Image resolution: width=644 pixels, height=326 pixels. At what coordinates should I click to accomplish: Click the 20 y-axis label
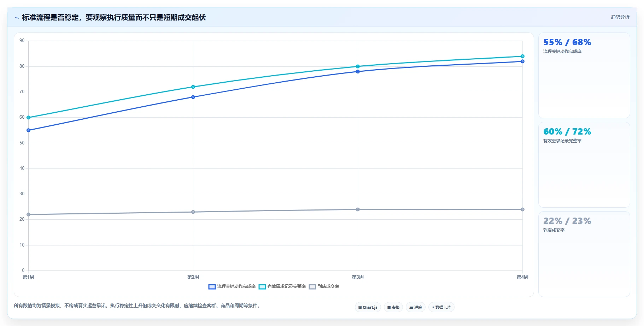tap(22, 219)
